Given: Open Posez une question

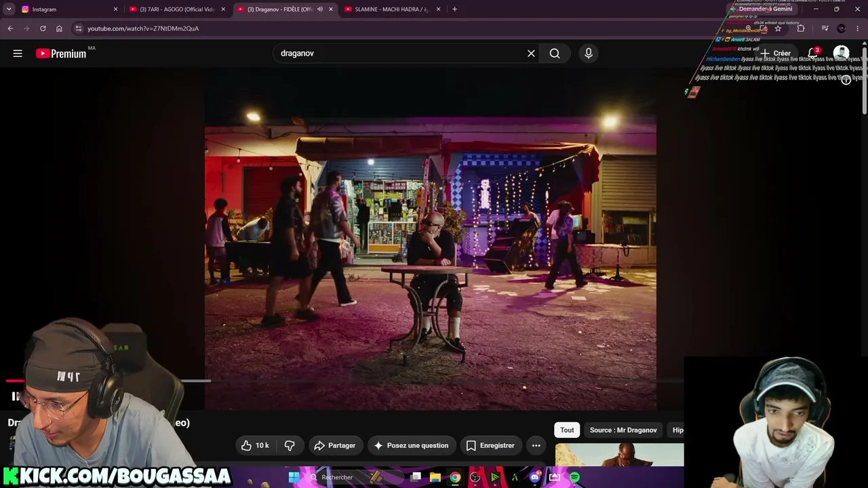Looking at the screenshot, I should coord(412,445).
